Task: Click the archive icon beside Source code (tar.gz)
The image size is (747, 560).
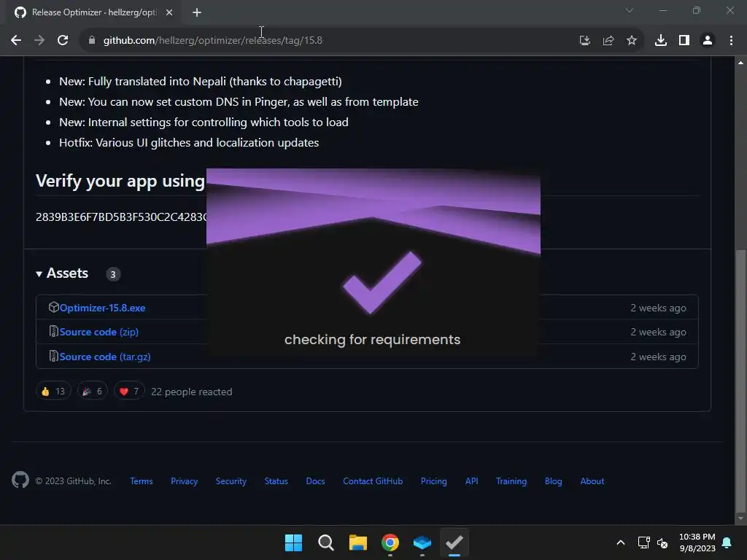Action: pos(54,356)
